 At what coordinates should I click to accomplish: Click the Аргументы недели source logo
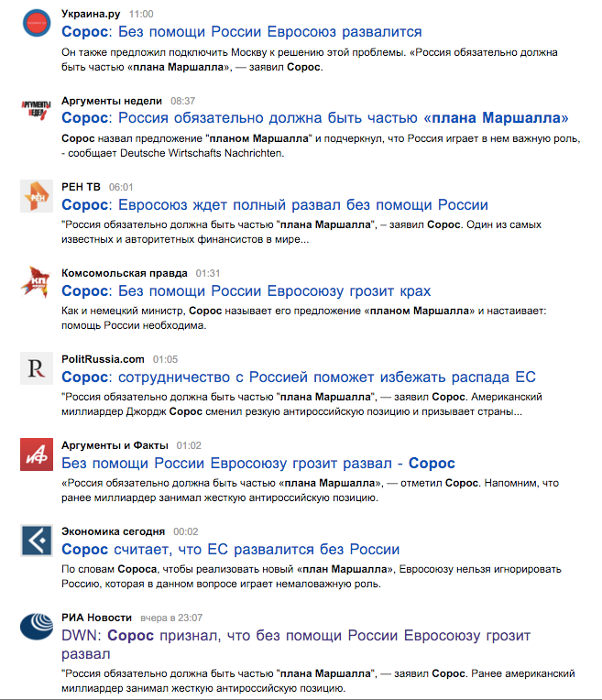tap(36, 110)
